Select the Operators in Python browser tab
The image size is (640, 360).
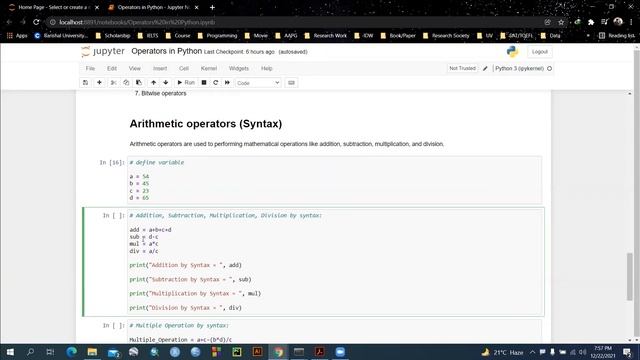[153, 7]
